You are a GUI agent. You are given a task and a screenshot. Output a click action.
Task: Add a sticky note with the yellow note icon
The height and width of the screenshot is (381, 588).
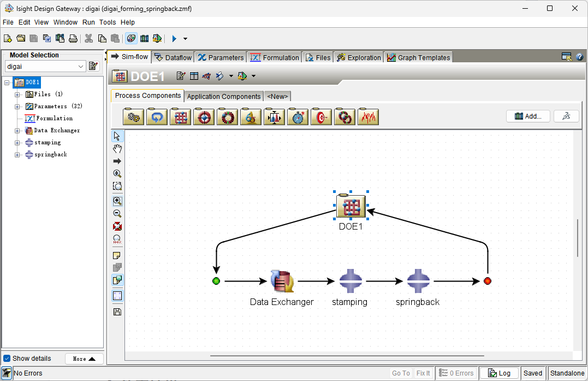pyautogui.click(x=117, y=256)
